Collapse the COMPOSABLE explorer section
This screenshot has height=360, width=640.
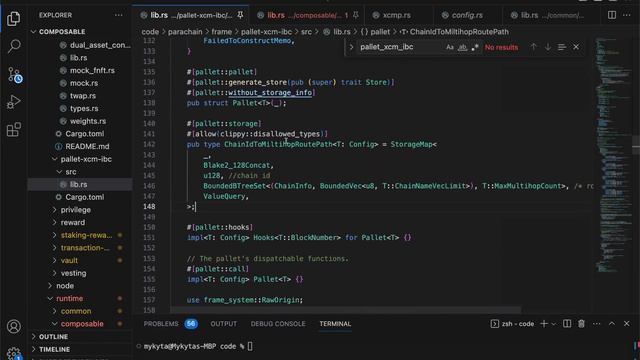pos(62,31)
